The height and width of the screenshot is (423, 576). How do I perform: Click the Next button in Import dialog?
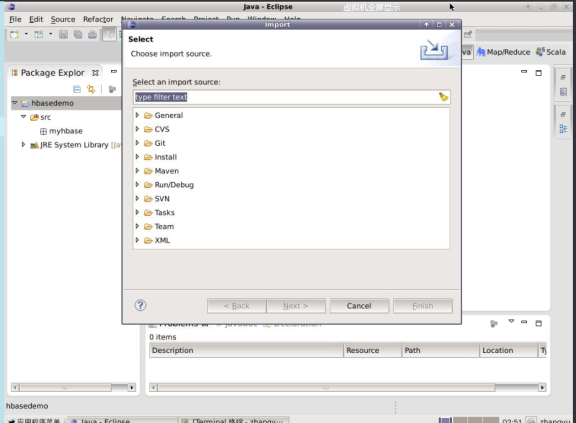pos(296,306)
